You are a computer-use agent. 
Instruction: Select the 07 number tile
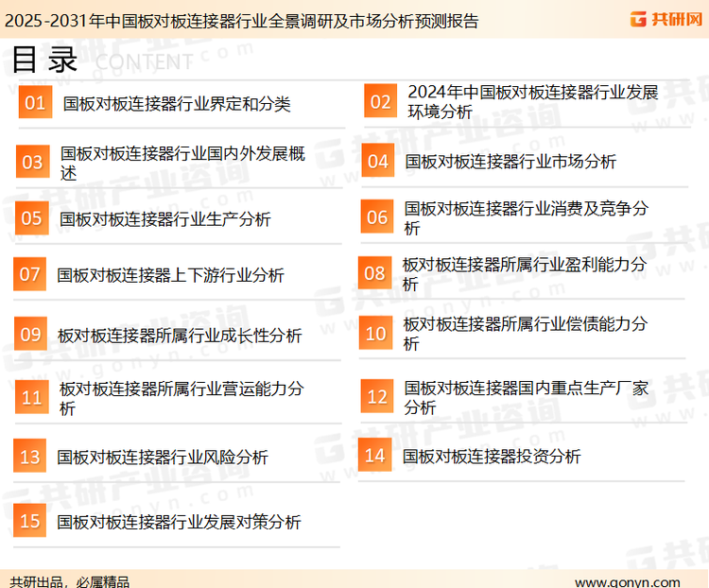tap(30, 274)
